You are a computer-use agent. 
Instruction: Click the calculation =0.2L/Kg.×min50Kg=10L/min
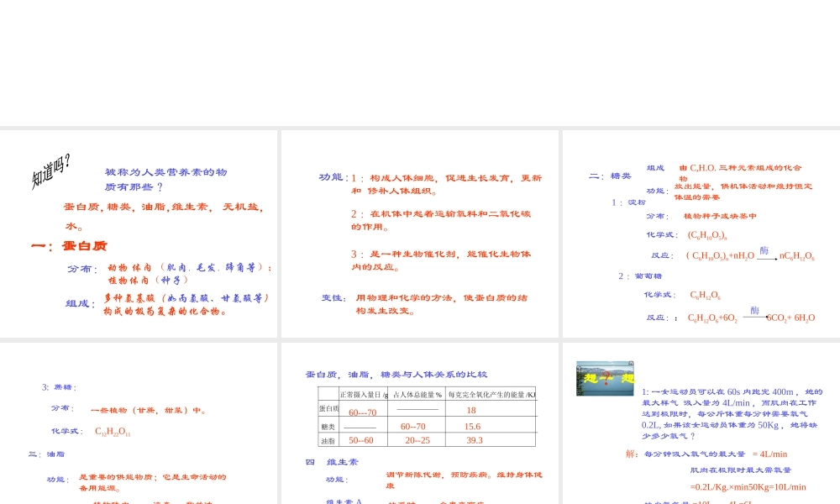748,487
